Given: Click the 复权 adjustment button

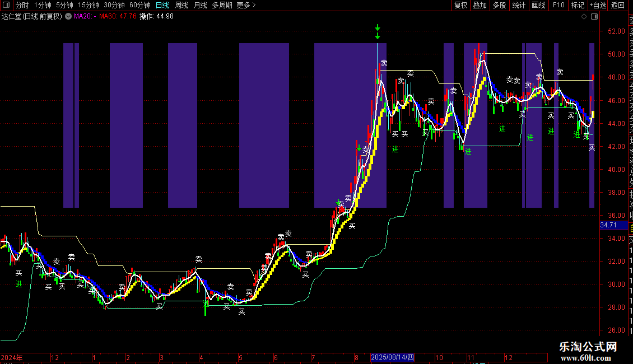Looking at the screenshot, I should (x=460, y=5).
